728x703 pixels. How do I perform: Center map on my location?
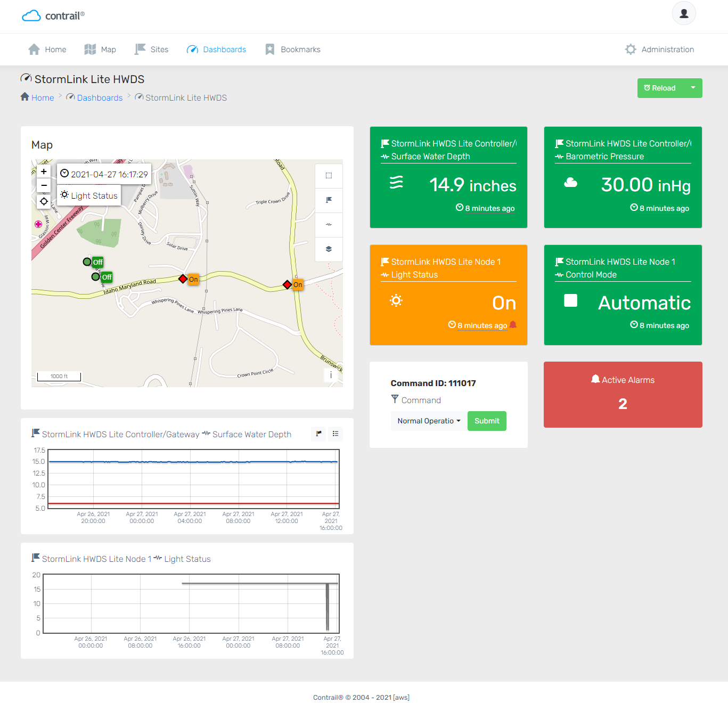[44, 201]
